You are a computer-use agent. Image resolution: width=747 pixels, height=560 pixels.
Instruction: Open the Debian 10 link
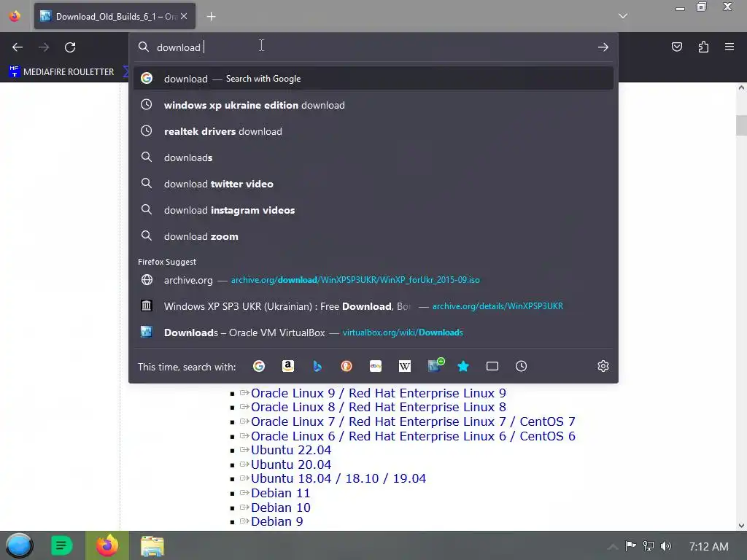click(x=281, y=507)
